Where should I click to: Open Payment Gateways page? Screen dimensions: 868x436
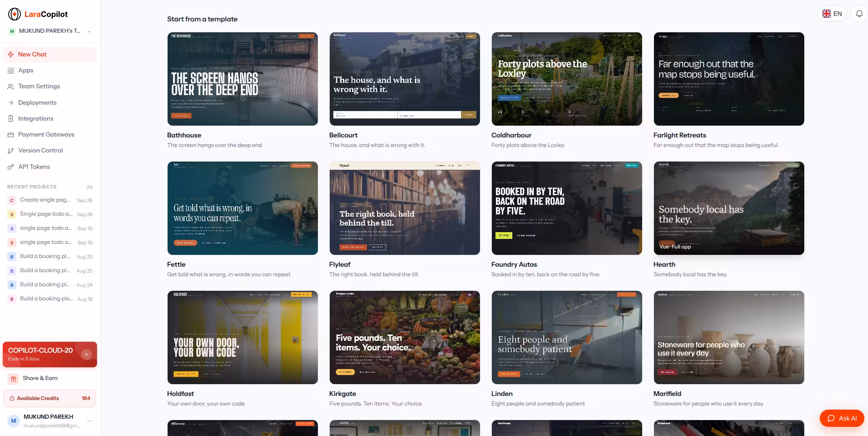click(x=50, y=135)
